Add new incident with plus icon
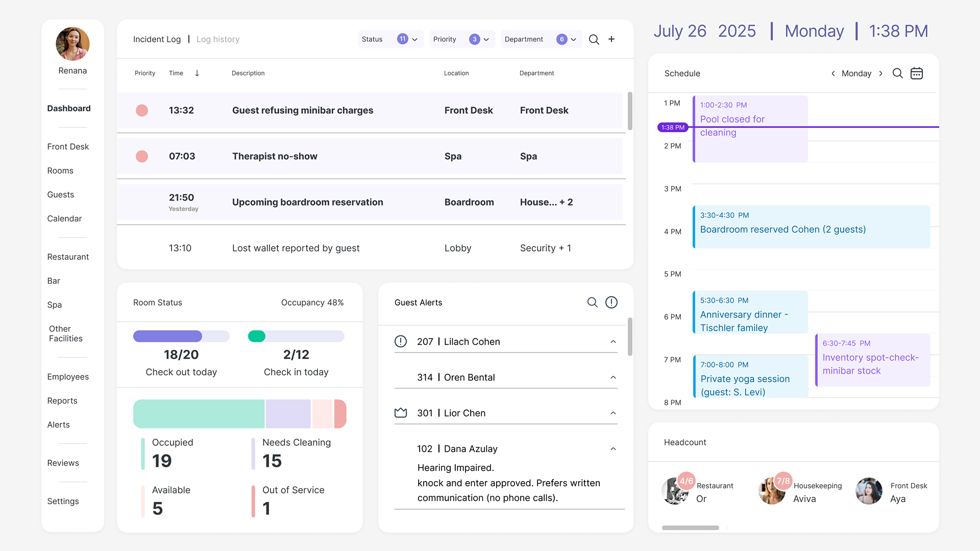The width and height of the screenshot is (980, 551). pos(611,39)
